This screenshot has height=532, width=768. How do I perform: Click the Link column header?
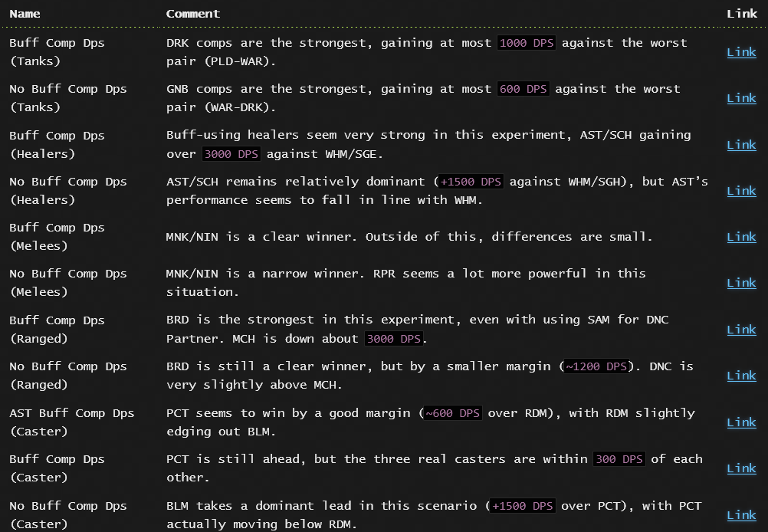(x=742, y=14)
